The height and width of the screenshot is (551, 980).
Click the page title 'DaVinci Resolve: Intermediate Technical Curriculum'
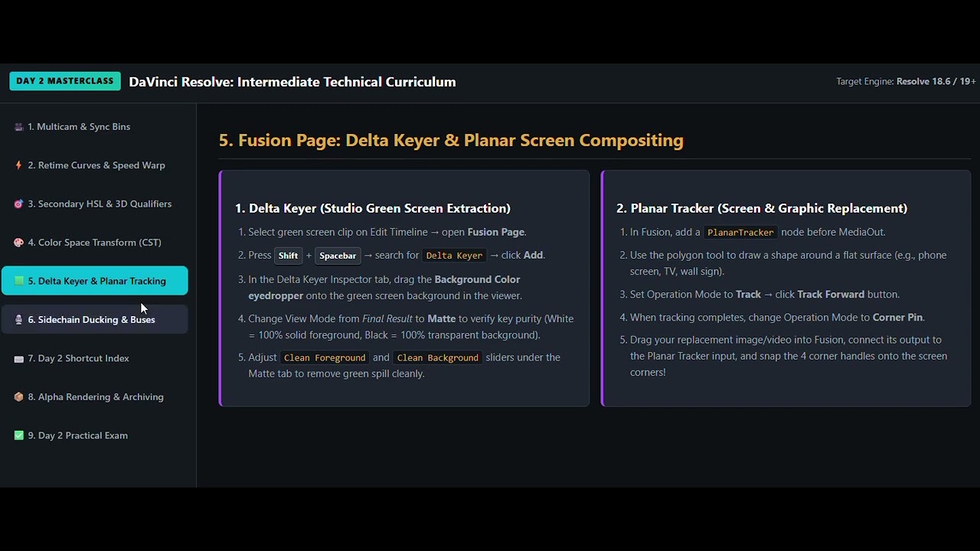(x=292, y=82)
